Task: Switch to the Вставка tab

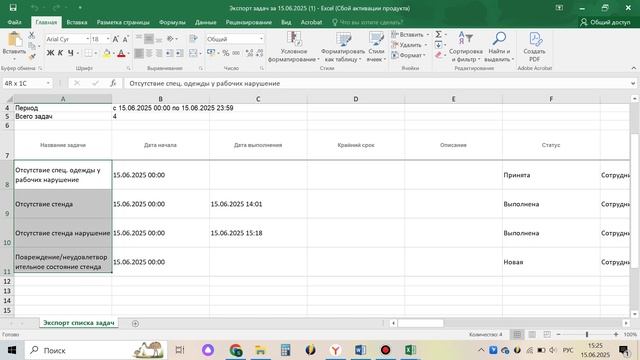Action: pyautogui.click(x=77, y=22)
